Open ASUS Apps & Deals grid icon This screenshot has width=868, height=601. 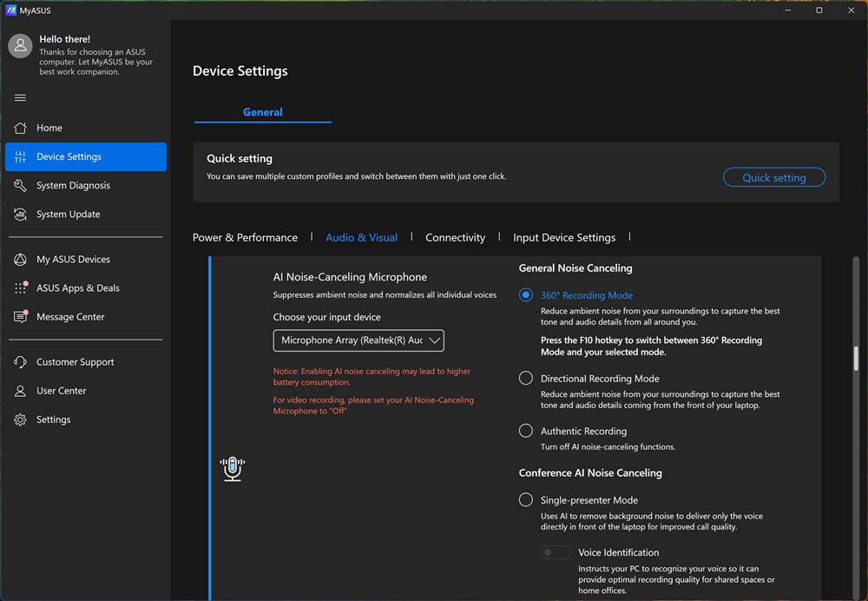point(21,287)
